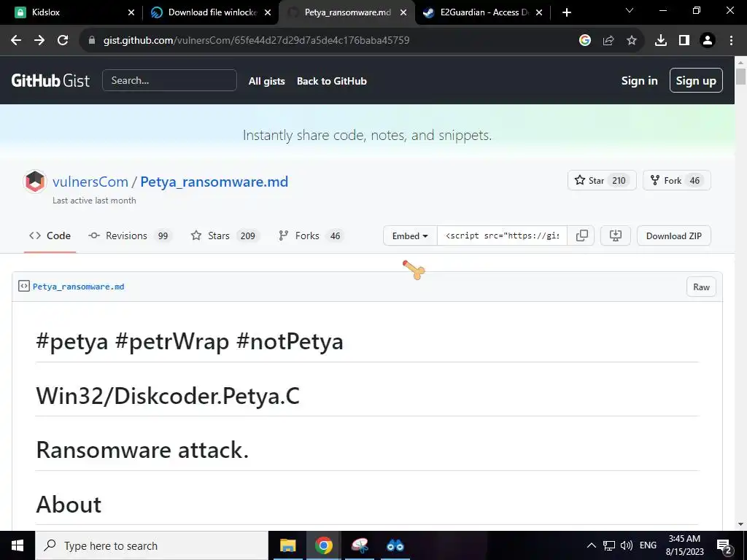Switch to the Revisions tab
Image resolution: width=747 pixels, height=560 pixels.
(x=128, y=236)
